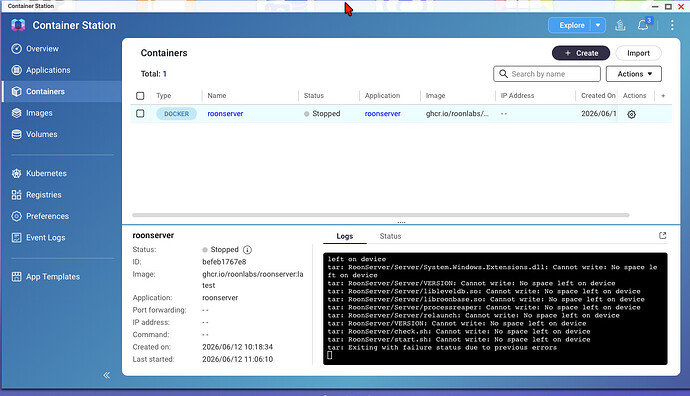Focus the Search by name field
The height and width of the screenshot is (396, 690).
coord(547,74)
